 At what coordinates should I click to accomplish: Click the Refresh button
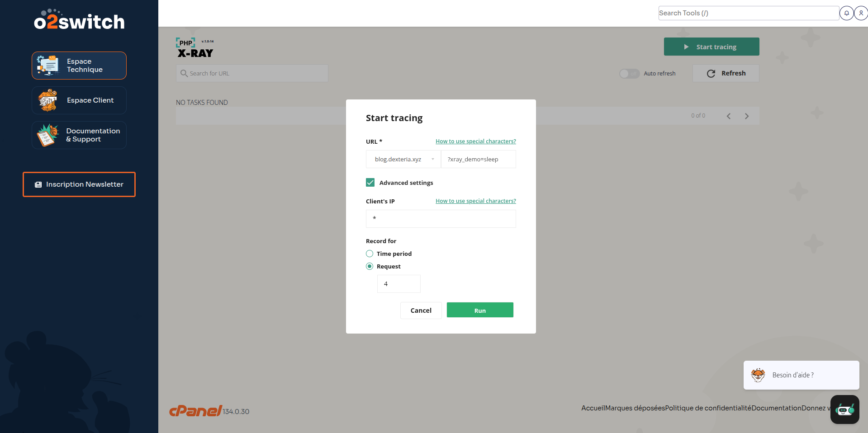(726, 73)
